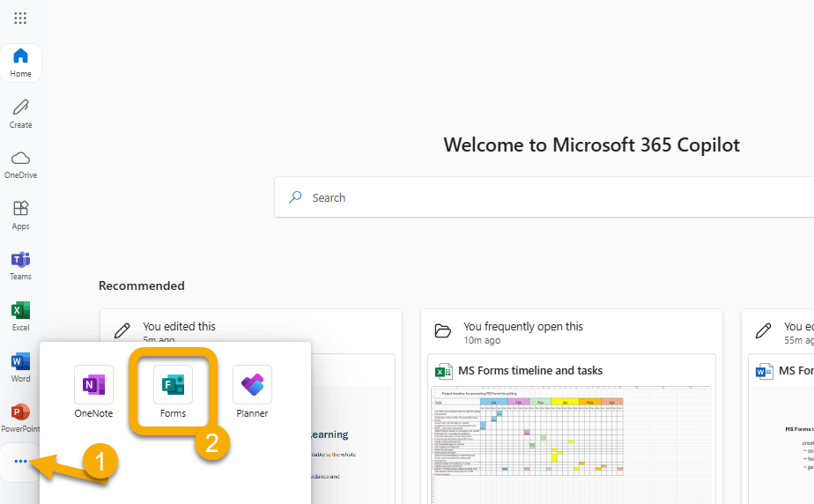814x504 pixels.
Task: Go to Home in sidebar
Action: 20,63
